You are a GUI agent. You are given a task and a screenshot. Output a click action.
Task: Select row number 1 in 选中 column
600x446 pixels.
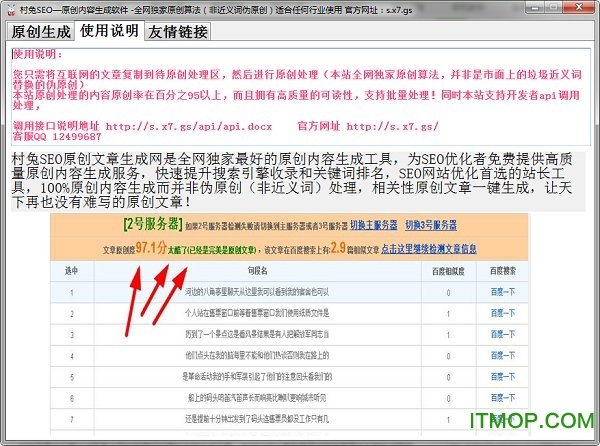(72, 293)
